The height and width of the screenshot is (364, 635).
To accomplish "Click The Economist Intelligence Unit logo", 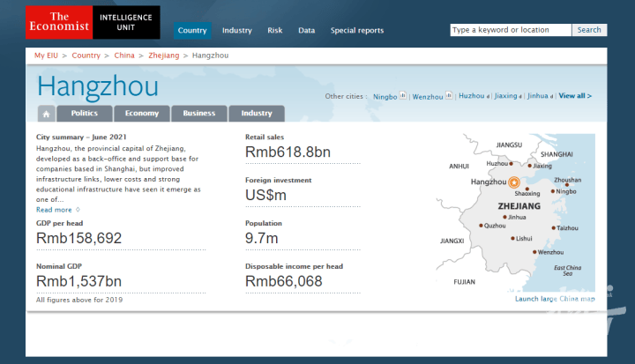I will click(93, 22).
